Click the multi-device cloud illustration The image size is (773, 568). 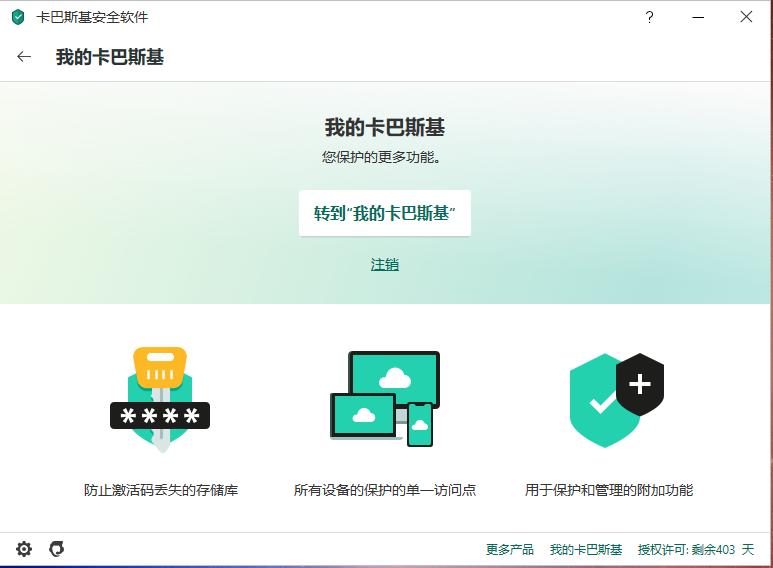click(385, 398)
